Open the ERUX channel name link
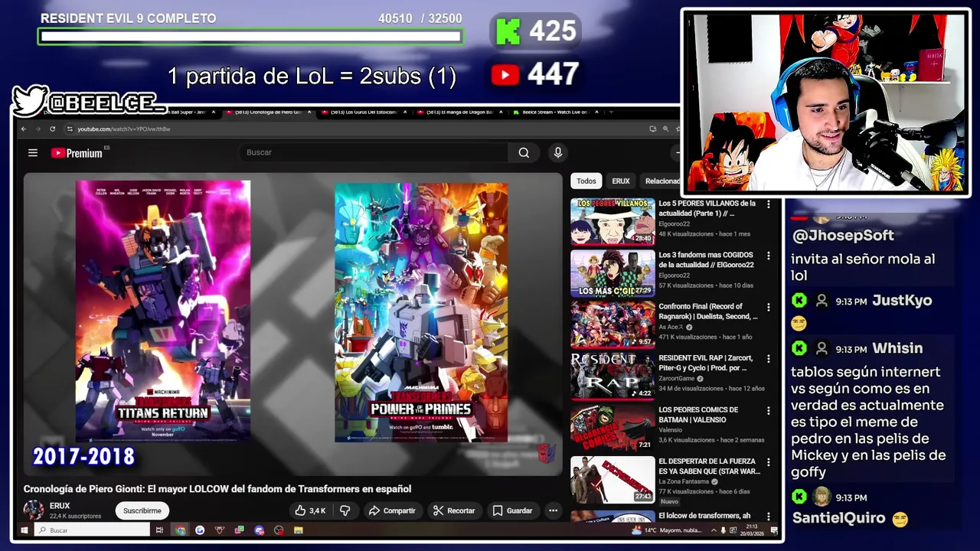 (60, 506)
